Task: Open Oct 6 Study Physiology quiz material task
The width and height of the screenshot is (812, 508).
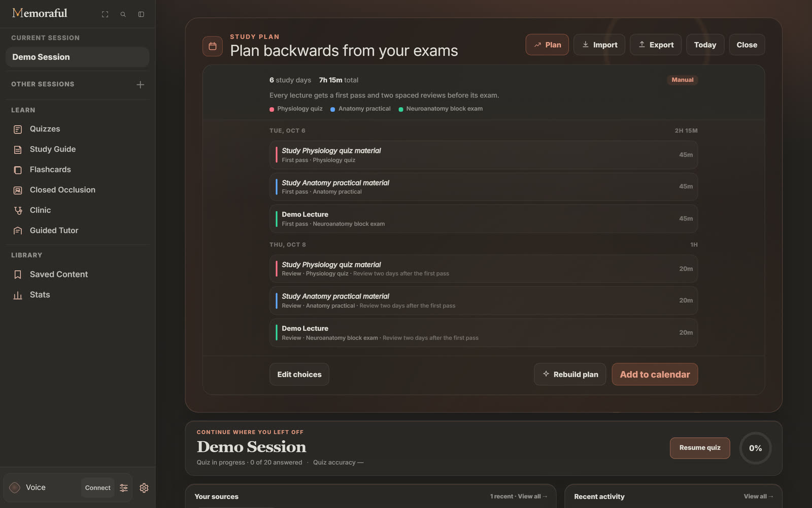Action: click(x=484, y=155)
